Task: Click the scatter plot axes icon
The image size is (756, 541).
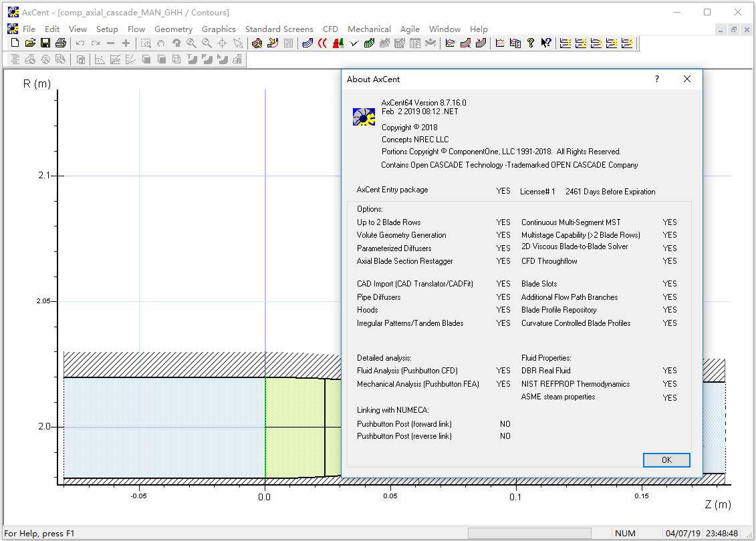Action: click(x=100, y=59)
